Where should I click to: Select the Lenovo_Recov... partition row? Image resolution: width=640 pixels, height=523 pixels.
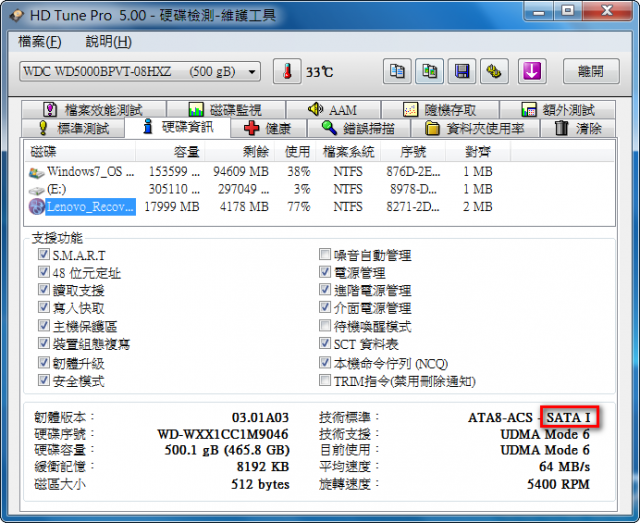[320, 207]
